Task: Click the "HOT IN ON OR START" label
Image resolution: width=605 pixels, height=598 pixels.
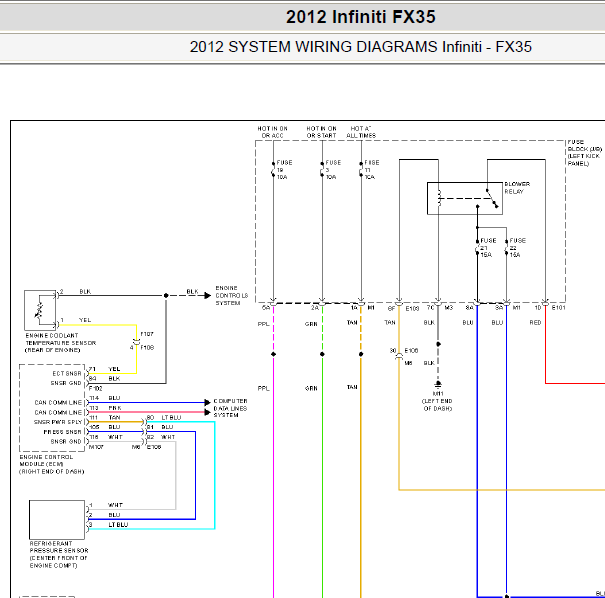Action: click(321, 132)
